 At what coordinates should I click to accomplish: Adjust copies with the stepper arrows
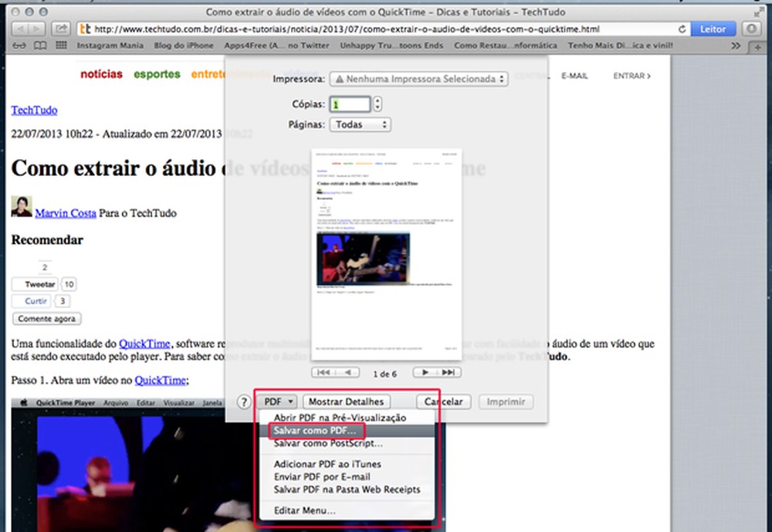(378, 104)
